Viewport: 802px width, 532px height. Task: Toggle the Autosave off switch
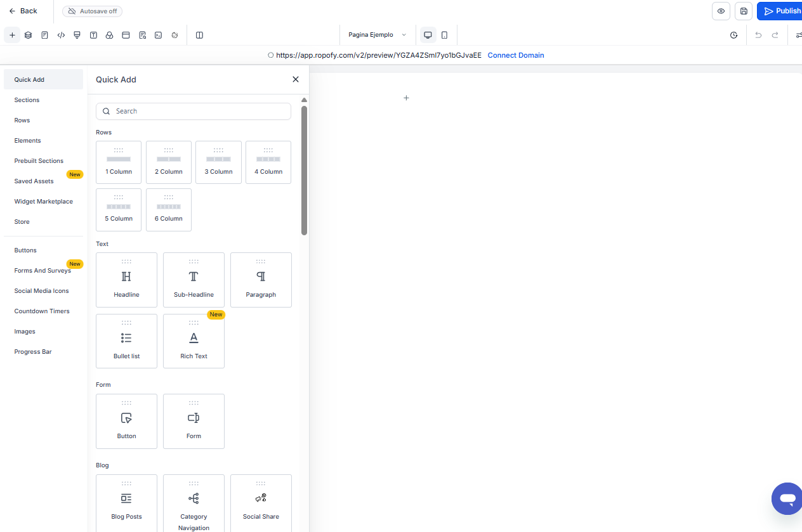point(92,11)
